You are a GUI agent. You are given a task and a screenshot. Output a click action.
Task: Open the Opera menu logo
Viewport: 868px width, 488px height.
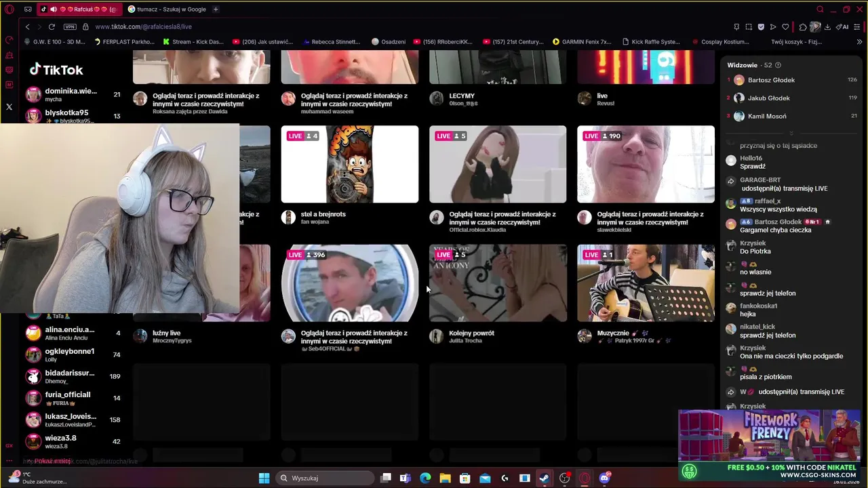tap(9, 9)
